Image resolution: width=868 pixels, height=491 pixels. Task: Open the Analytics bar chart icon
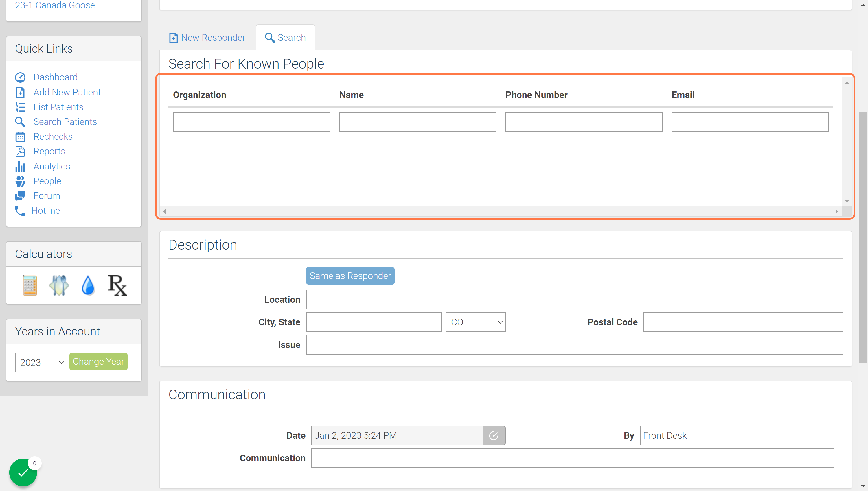[20, 166]
